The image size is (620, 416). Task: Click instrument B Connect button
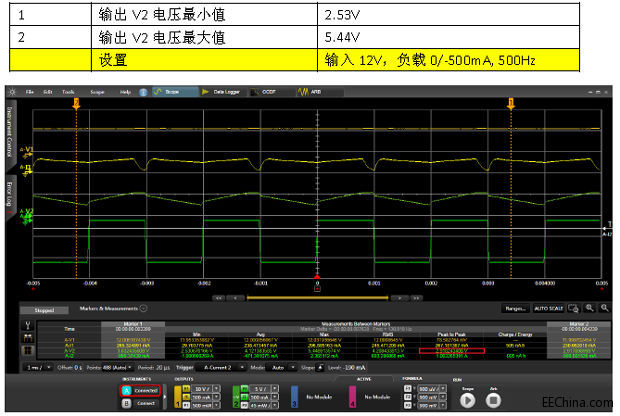point(141,403)
